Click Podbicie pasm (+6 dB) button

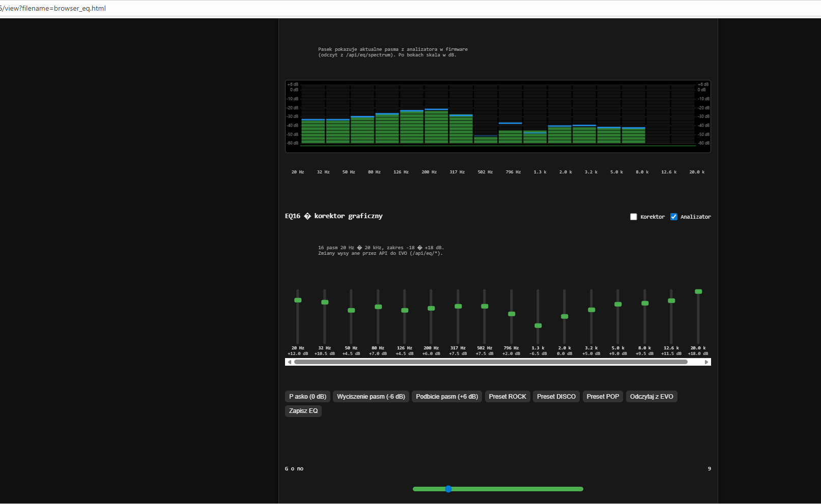[x=447, y=397]
